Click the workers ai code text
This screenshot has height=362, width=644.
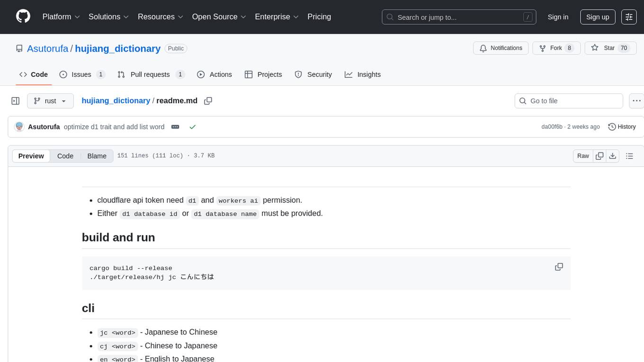pyautogui.click(x=238, y=200)
